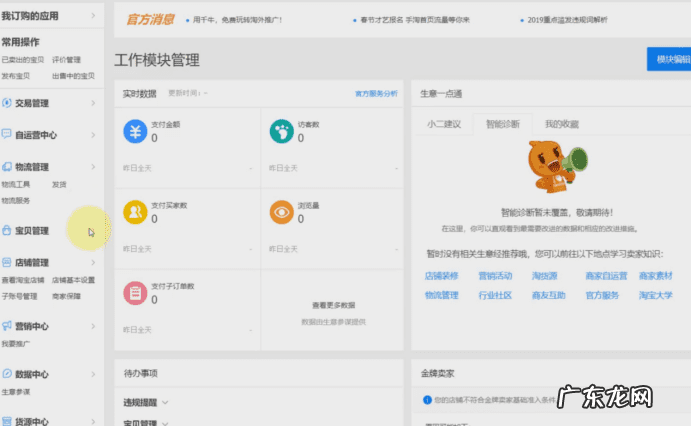Expand 我订购的应用 arrow
Viewport: 691px width, 426px height.
(93, 16)
